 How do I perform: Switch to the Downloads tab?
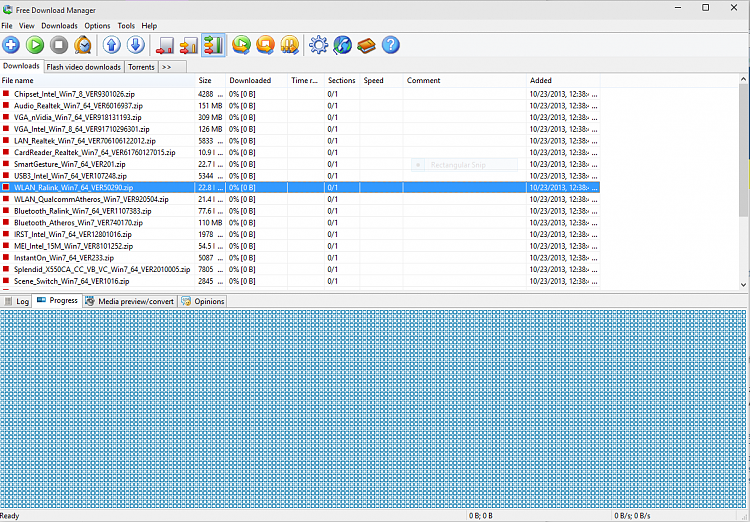[x=22, y=66]
